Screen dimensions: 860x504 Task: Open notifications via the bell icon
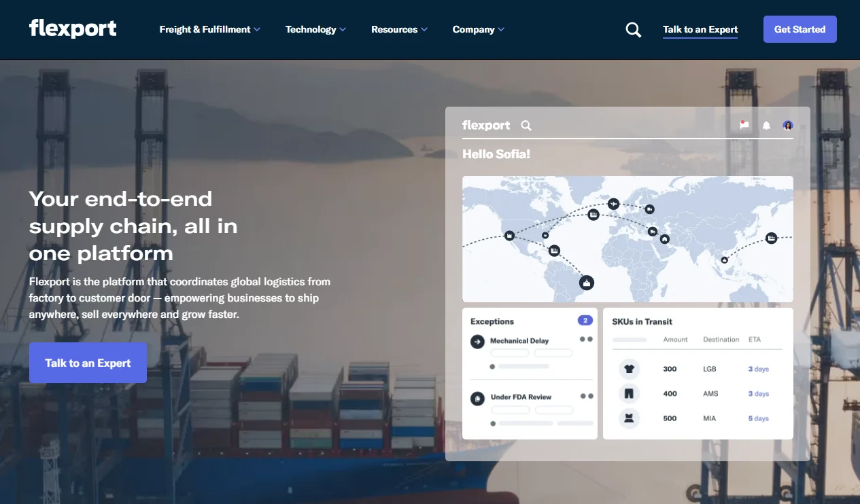tap(766, 126)
